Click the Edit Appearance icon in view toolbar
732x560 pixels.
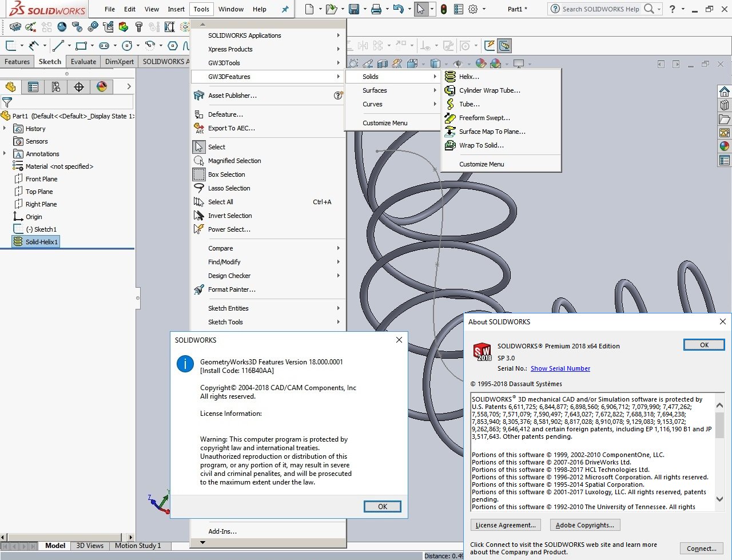click(x=481, y=63)
